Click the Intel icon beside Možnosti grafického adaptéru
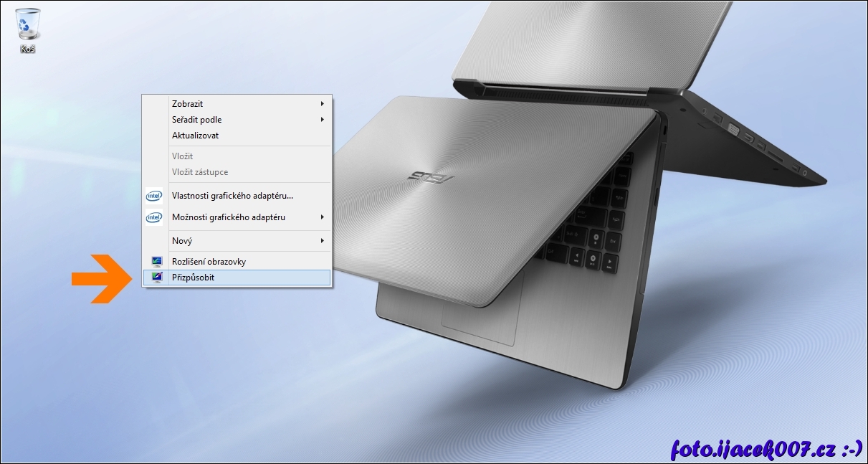868x464 pixels. tap(154, 217)
